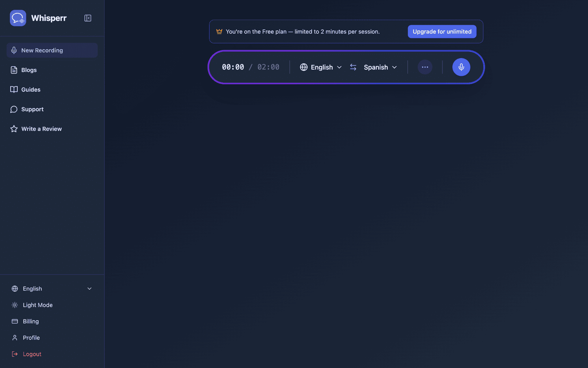Click the document icon next to Blogs
The image size is (588, 368).
coord(14,70)
